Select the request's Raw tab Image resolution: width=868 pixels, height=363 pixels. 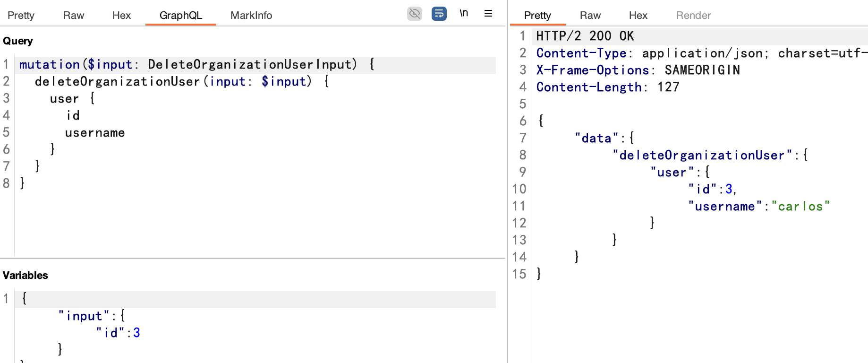73,16
